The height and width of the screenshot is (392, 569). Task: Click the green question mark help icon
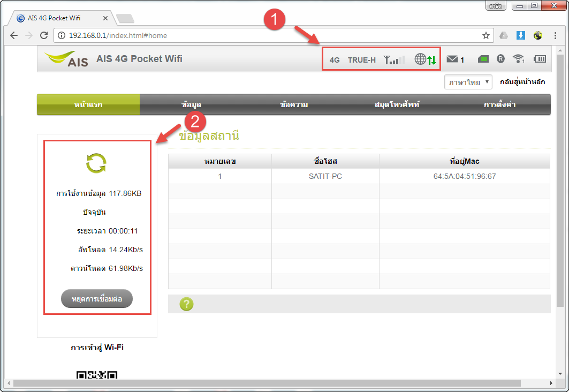point(186,304)
